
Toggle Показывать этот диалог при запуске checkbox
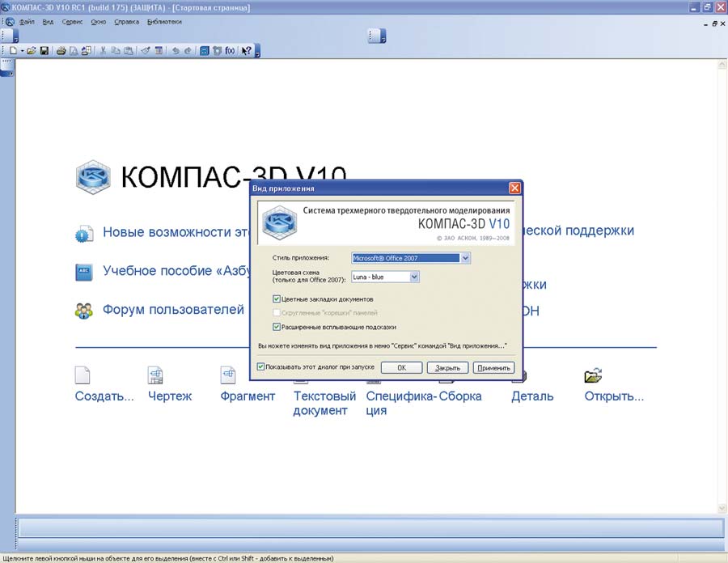click(x=260, y=366)
